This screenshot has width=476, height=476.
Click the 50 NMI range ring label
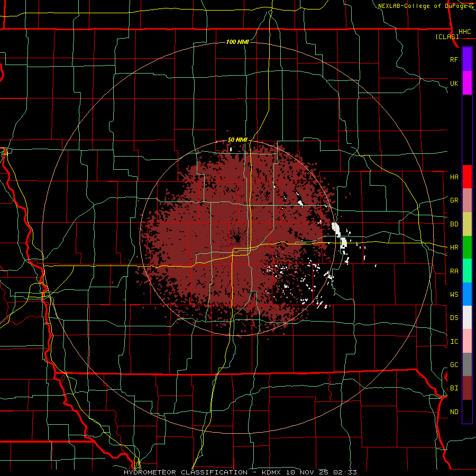click(x=237, y=140)
